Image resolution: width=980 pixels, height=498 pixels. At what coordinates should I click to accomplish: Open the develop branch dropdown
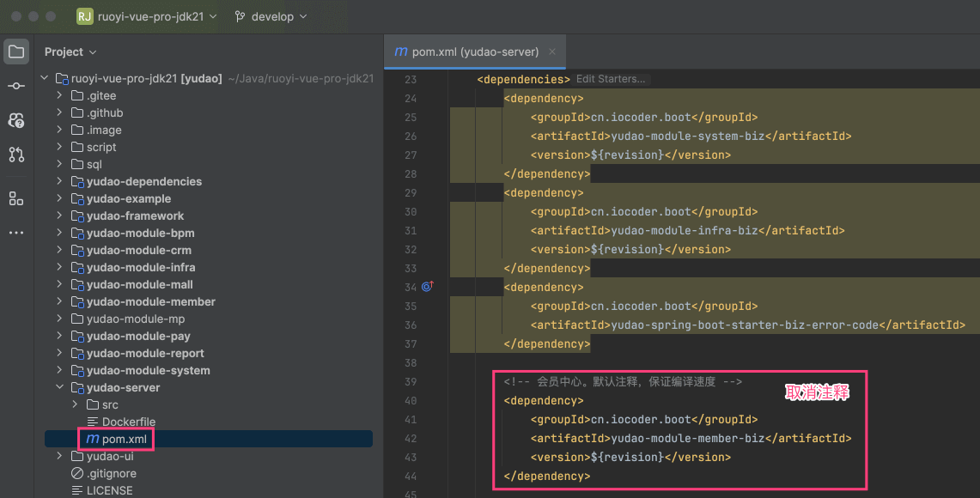[271, 16]
